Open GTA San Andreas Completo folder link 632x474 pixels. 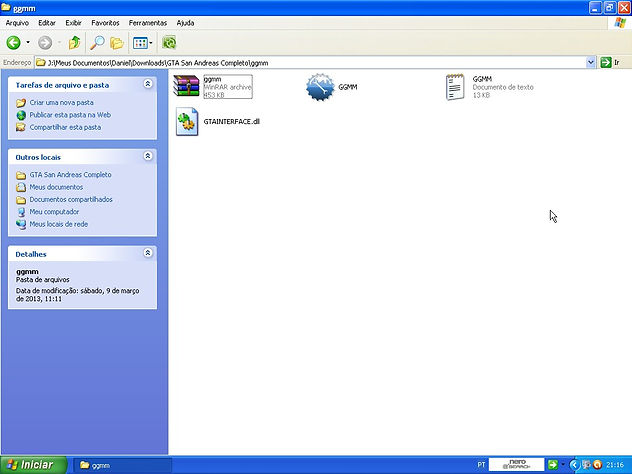tap(71, 175)
